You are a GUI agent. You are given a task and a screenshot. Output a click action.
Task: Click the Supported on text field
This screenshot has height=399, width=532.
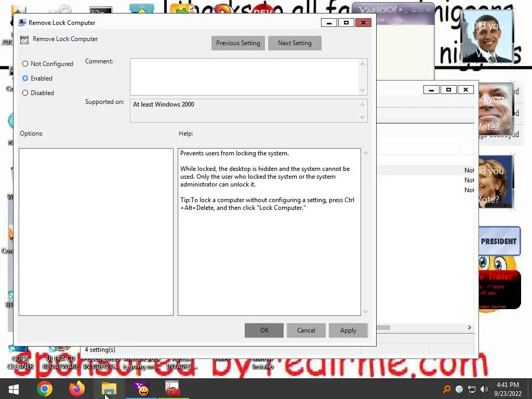click(244, 111)
